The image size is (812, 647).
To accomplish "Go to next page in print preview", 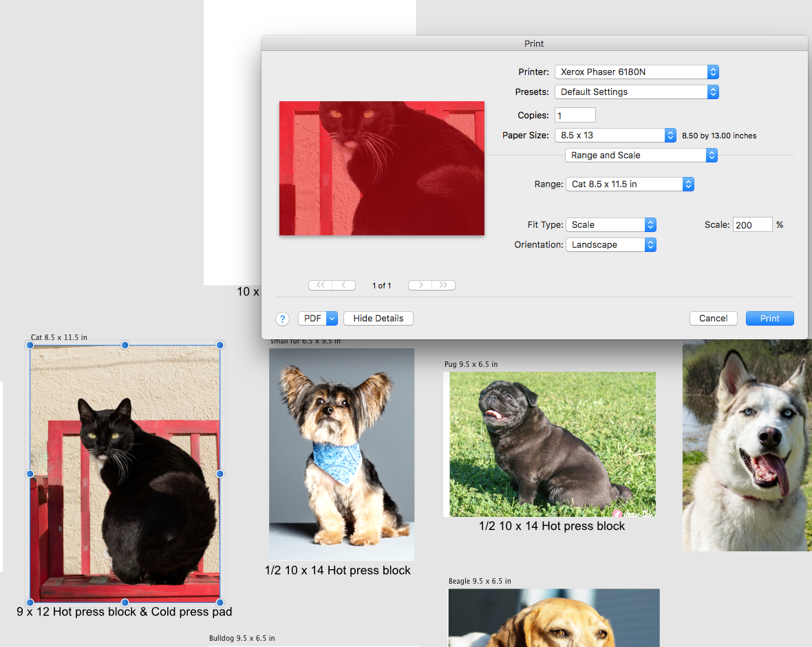I will tap(420, 286).
